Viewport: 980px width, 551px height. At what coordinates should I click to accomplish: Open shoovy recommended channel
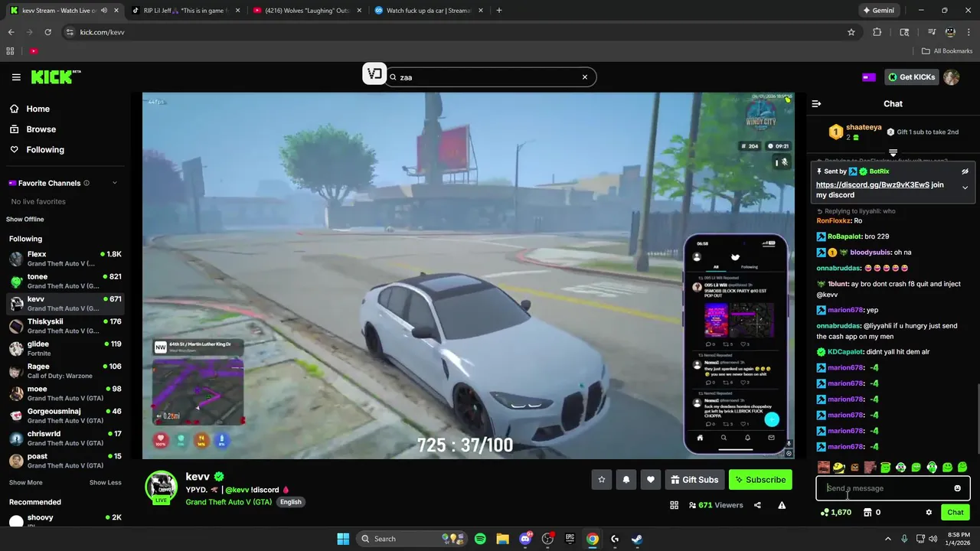coord(65,520)
